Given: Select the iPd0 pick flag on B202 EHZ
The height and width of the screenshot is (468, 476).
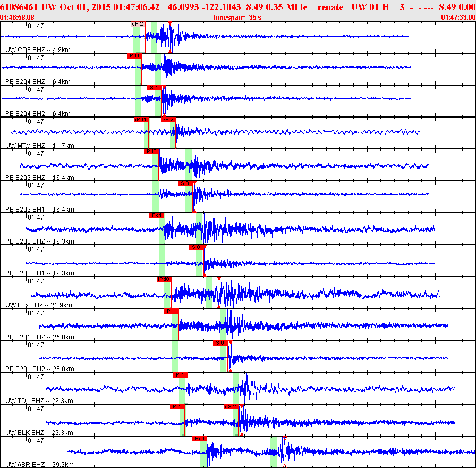Looking at the screenshot, I should (151, 152).
